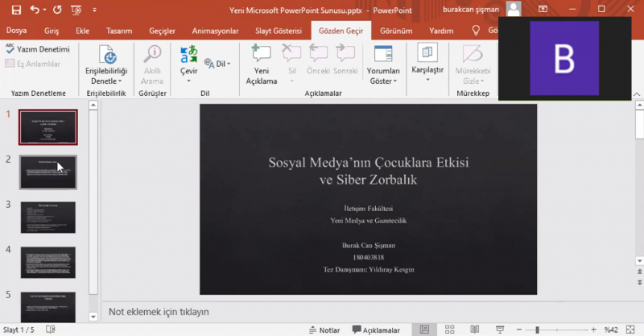Open the Dosya file menu

tap(17, 31)
